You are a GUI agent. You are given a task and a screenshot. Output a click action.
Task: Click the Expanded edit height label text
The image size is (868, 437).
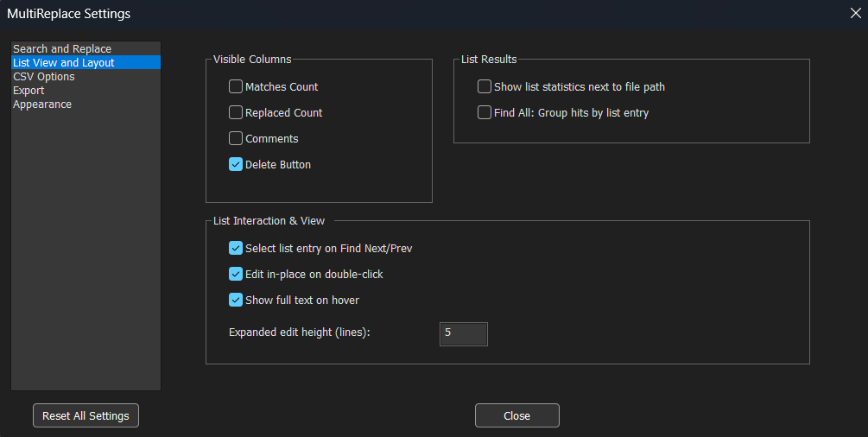(x=299, y=332)
